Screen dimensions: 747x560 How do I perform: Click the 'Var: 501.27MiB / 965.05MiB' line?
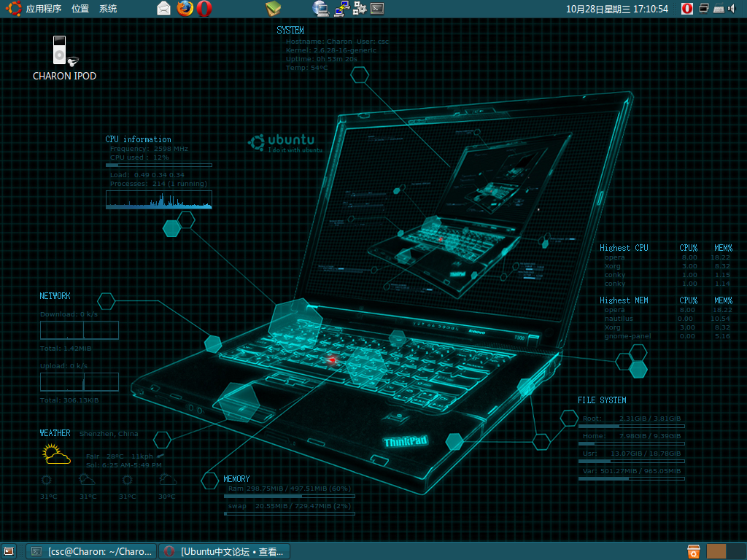[x=632, y=471]
